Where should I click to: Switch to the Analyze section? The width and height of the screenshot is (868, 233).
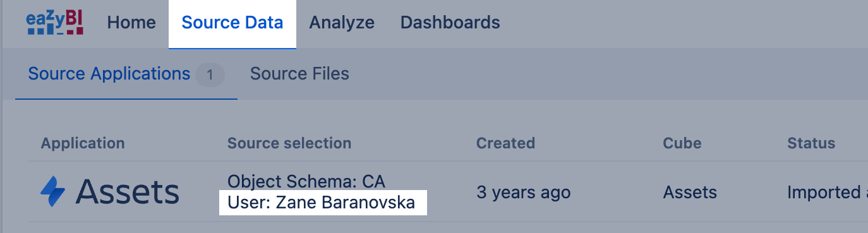pos(342,23)
